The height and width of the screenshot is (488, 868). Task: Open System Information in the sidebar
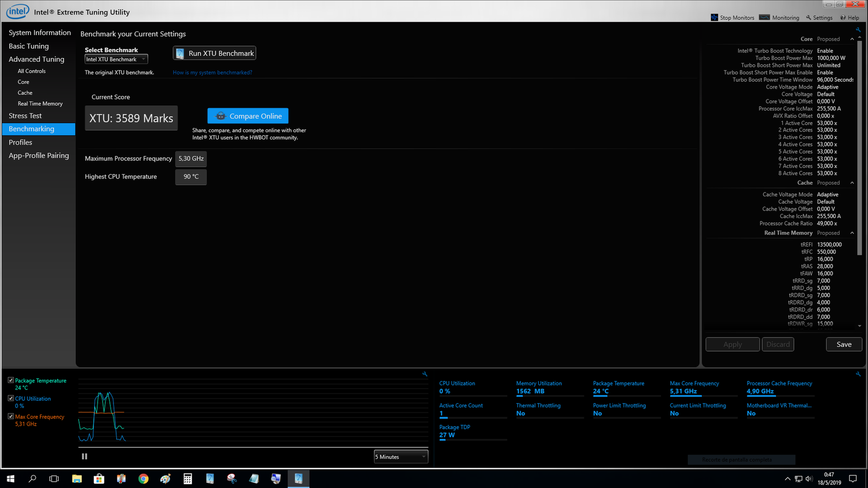coord(40,33)
